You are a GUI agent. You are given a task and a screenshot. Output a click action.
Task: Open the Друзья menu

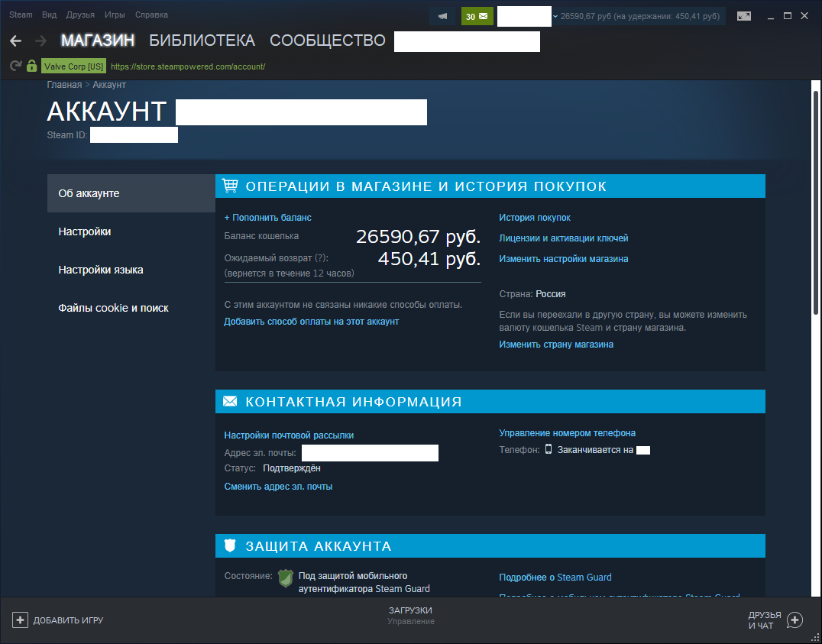click(80, 15)
